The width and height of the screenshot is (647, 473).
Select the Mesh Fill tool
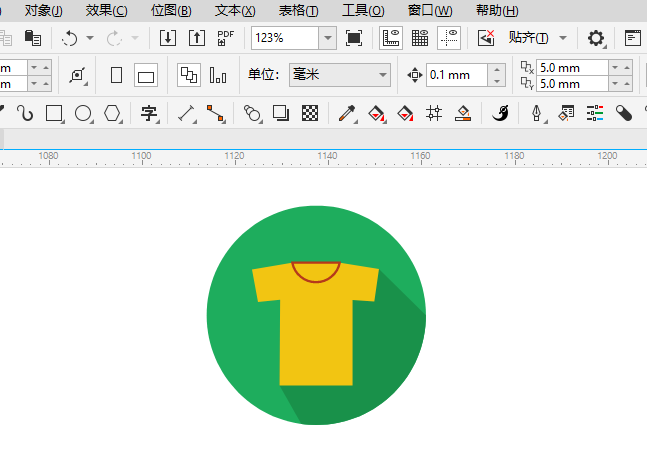point(434,113)
